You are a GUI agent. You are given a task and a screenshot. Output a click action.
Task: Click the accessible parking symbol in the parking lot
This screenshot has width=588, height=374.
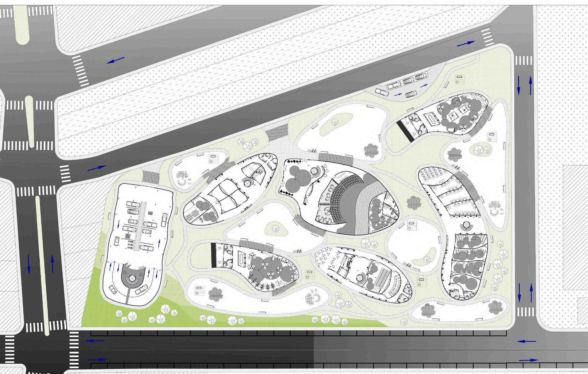127,236
